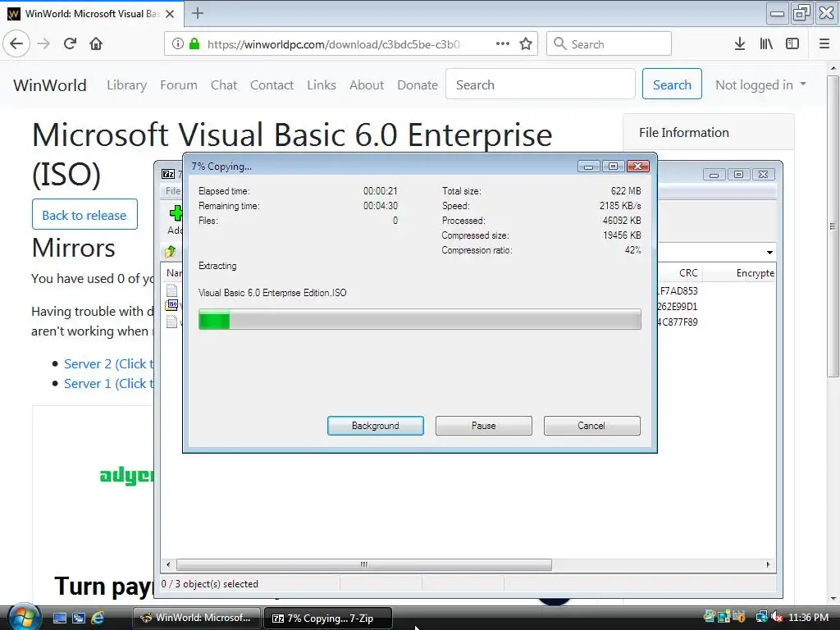Open the WinWorld Library menu item
This screenshot has height=630, width=840.
click(x=126, y=84)
